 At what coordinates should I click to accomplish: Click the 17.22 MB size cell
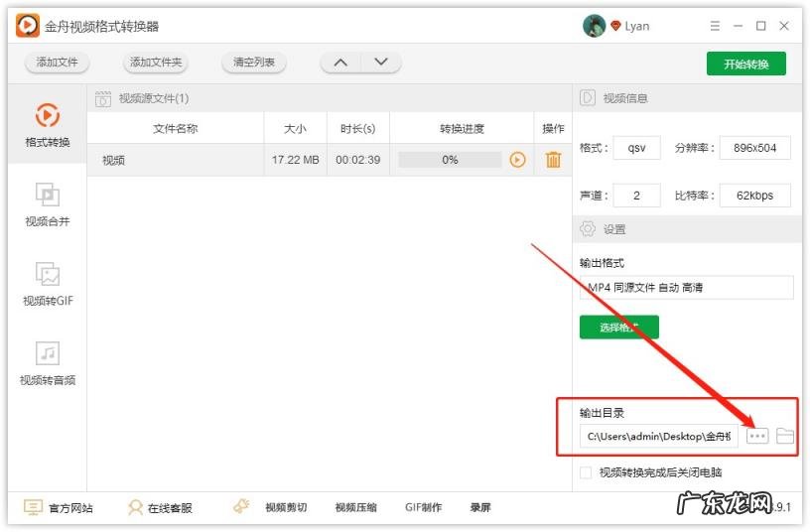tap(296, 160)
